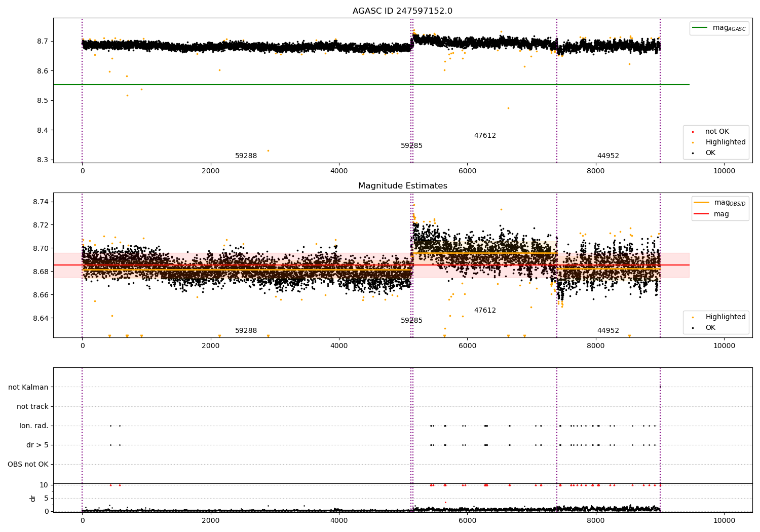Click the 'OK' legend entry in Magnitude Estimates plot
Screen dimensions: 760x532
(x=705, y=328)
